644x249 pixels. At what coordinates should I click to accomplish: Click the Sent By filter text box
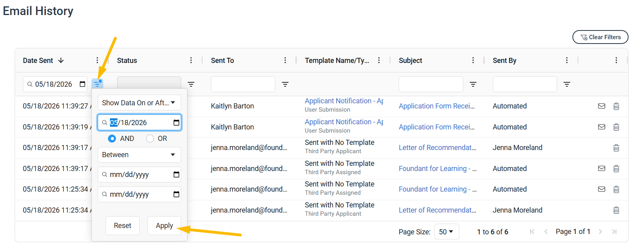(525, 84)
